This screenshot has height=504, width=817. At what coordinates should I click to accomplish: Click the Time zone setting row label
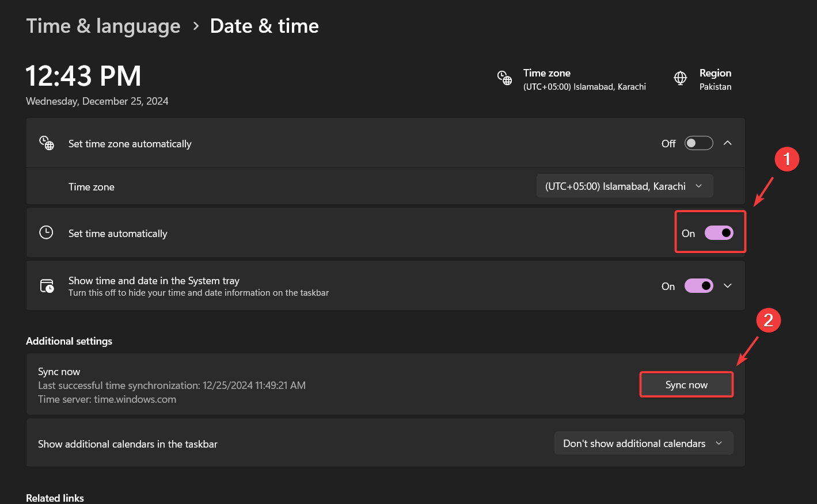[92, 187]
